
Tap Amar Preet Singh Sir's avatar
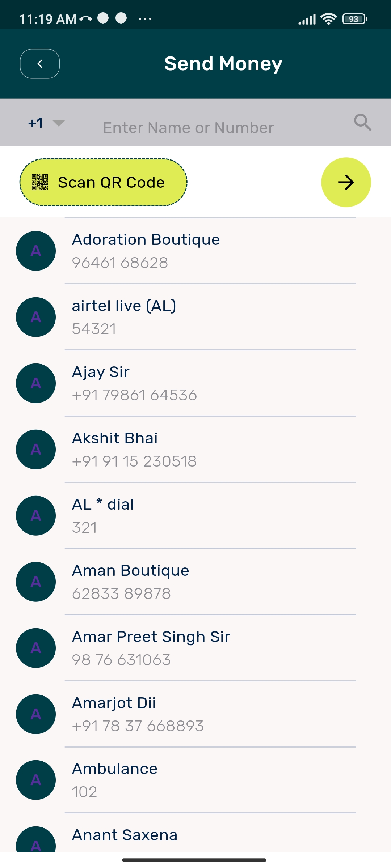click(x=36, y=648)
